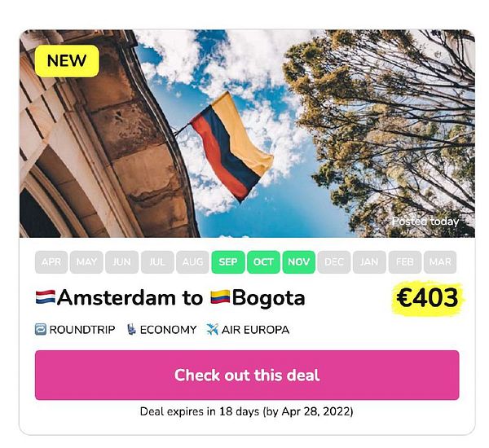Toggle the NOV month chip
The height and width of the screenshot is (448, 489).
tap(299, 262)
